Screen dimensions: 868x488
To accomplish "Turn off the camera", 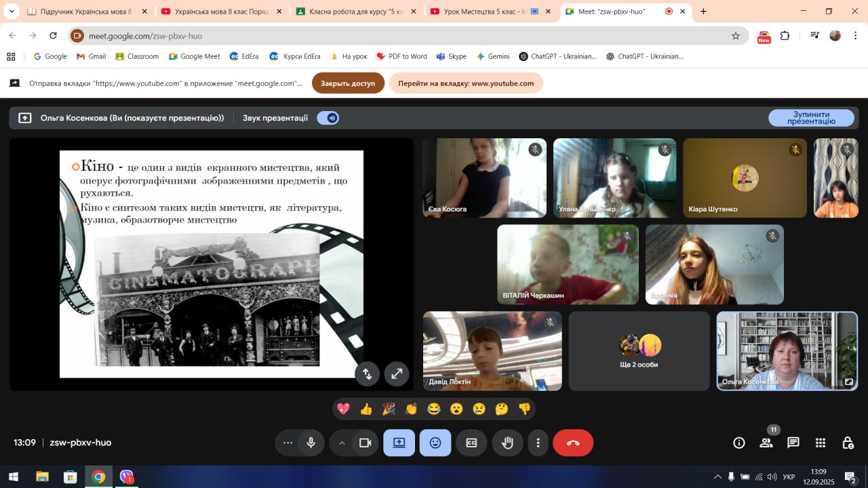I will [x=365, y=443].
